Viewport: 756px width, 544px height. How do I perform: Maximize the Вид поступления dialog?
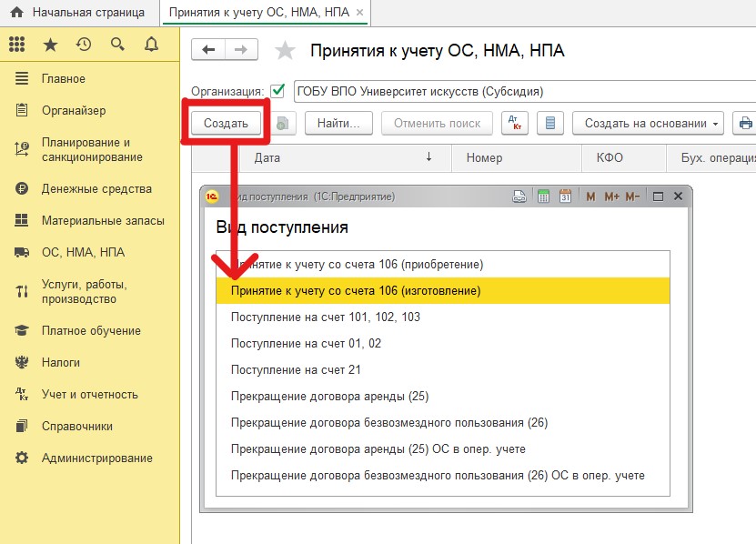click(658, 196)
